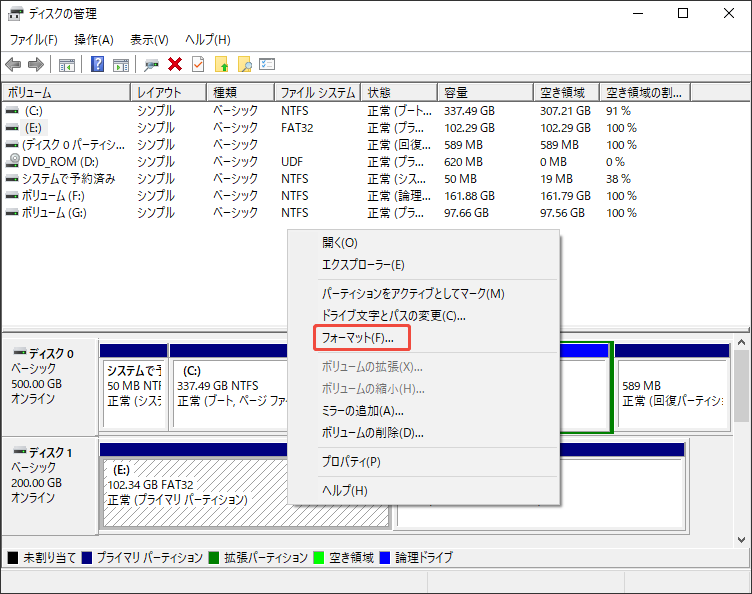The width and height of the screenshot is (752, 594).
Task: Select システムで予約 50 MB partition block
Action: (x=134, y=386)
